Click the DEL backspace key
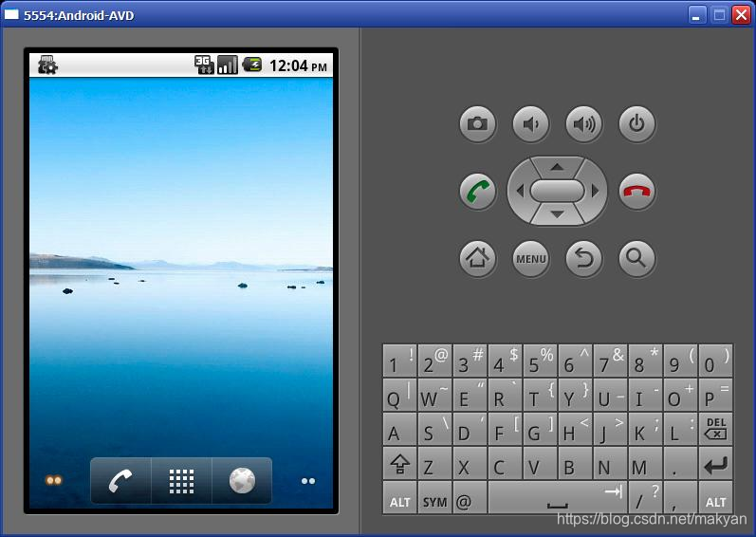756x537 pixels. [715, 429]
